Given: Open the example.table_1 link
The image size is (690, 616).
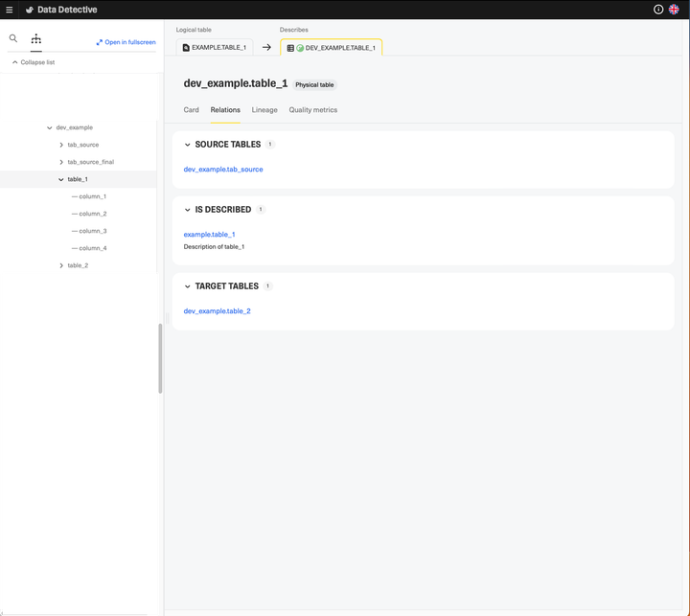Looking at the screenshot, I should 210,235.
